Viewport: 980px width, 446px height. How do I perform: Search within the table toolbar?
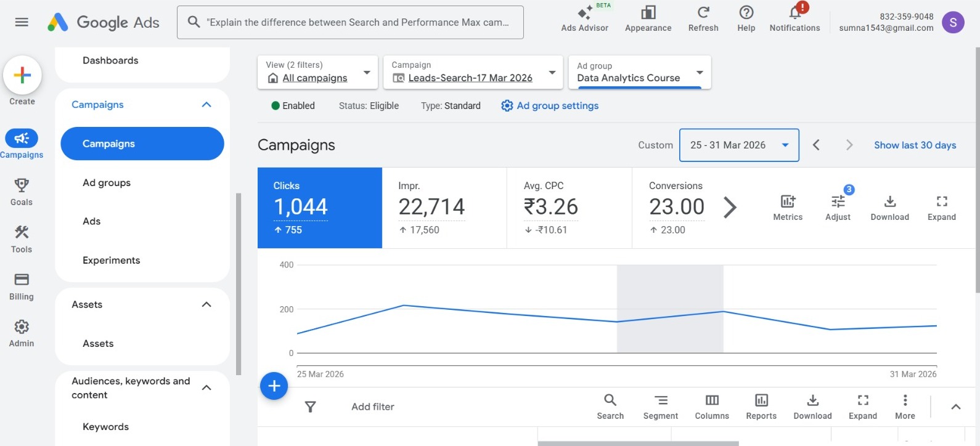coord(610,407)
